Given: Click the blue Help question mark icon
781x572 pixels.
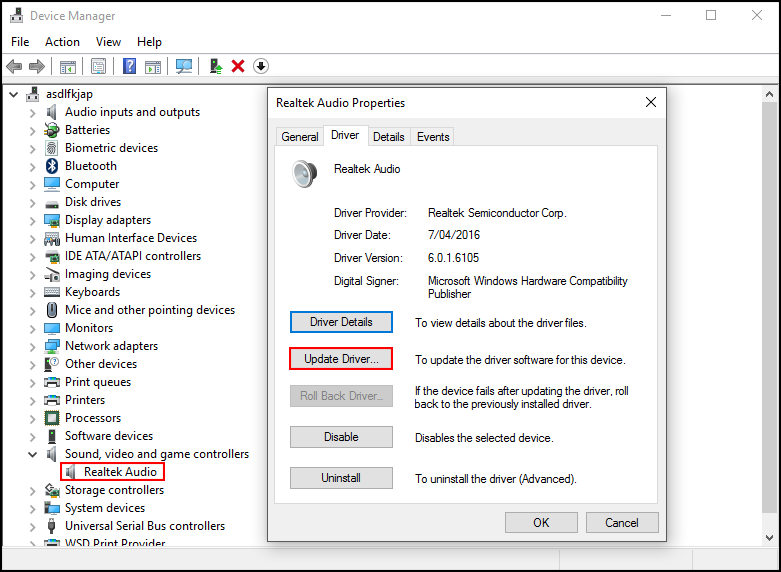Looking at the screenshot, I should (130, 66).
